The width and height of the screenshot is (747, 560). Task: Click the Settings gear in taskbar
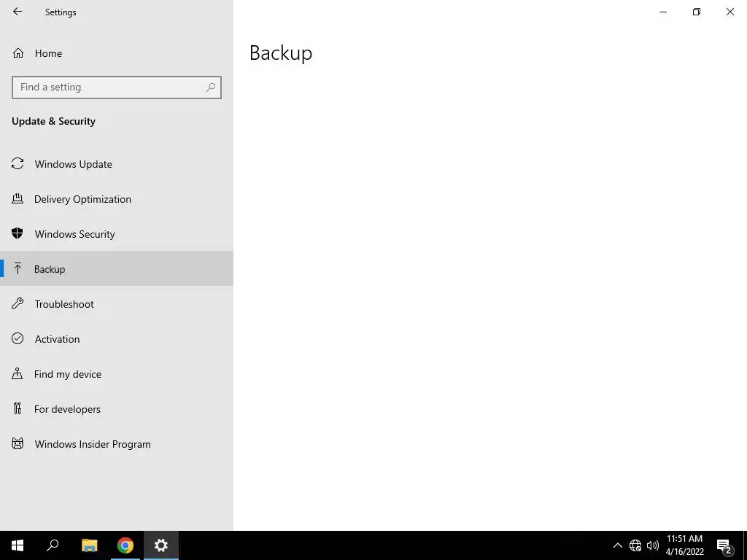click(x=161, y=545)
